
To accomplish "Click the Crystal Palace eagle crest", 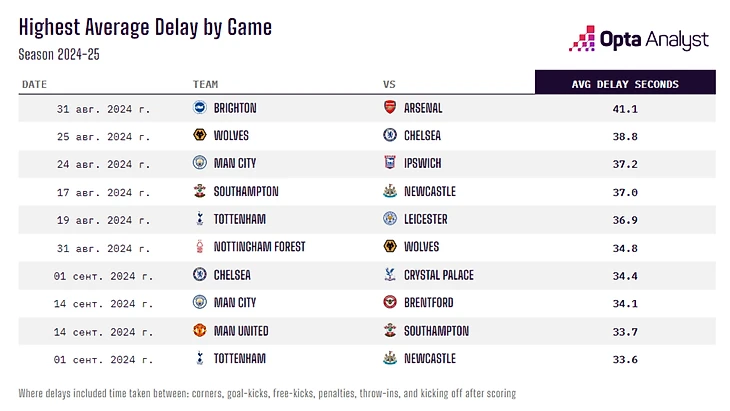I will pos(390,274).
